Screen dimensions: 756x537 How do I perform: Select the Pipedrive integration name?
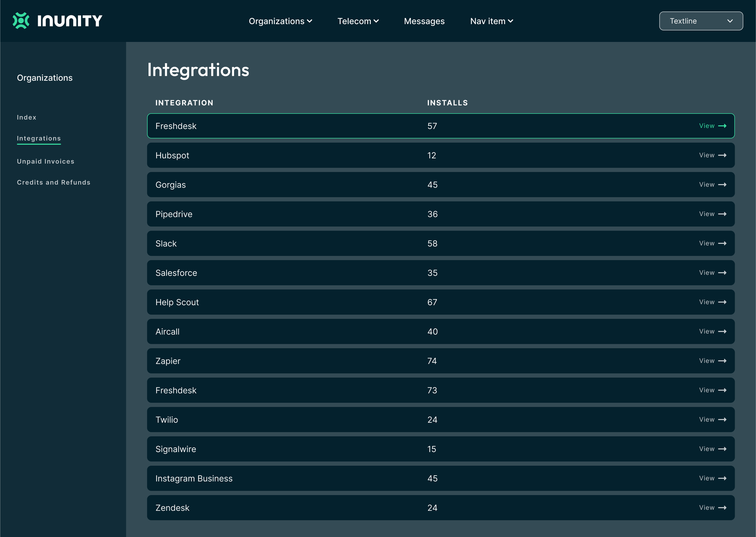pos(174,214)
